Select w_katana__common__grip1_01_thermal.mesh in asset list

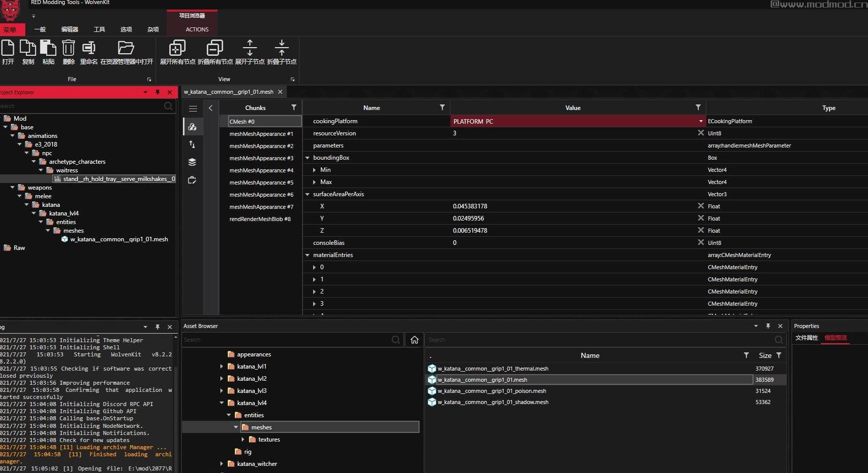pos(493,369)
